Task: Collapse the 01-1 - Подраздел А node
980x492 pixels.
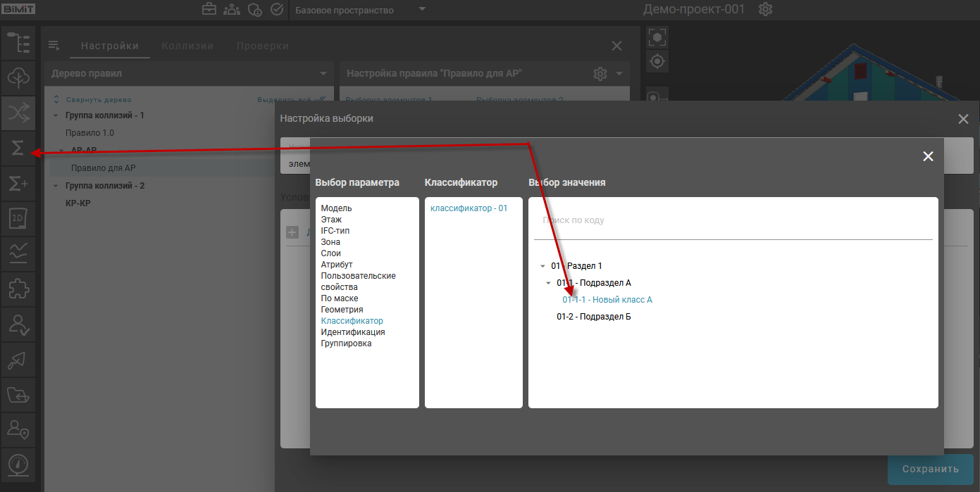Action: click(x=548, y=283)
